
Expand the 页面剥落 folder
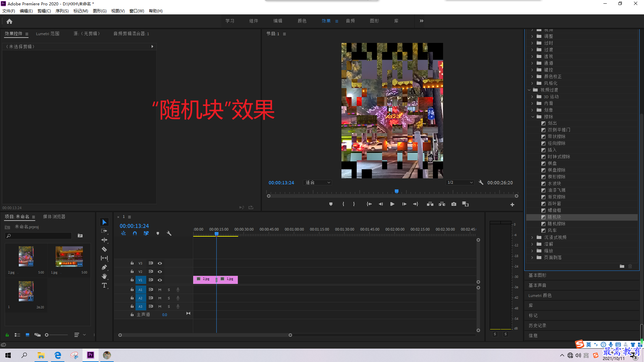pos(532,257)
